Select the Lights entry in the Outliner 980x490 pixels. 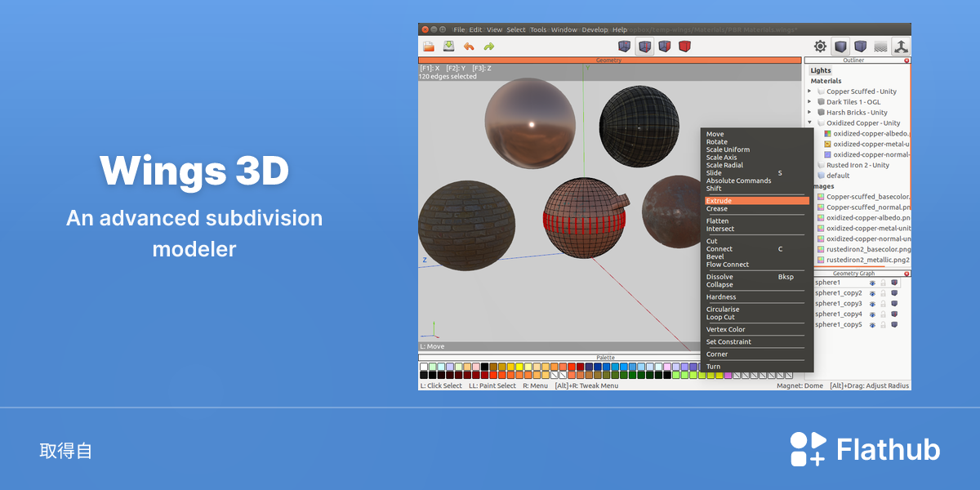click(820, 71)
